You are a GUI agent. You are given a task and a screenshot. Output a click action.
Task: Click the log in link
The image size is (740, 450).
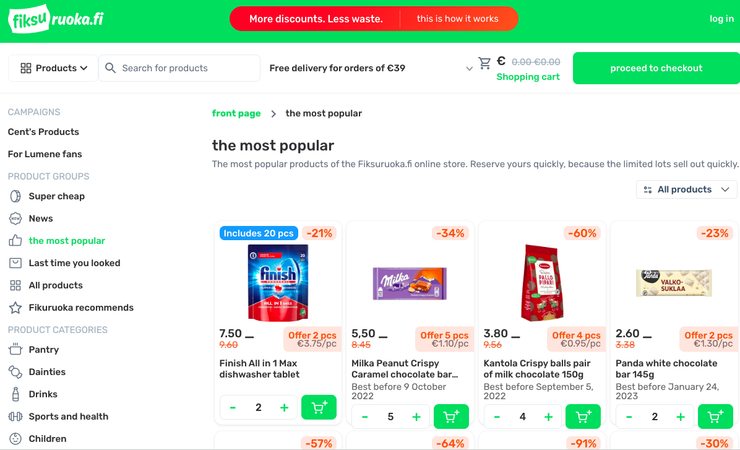point(721,19)
